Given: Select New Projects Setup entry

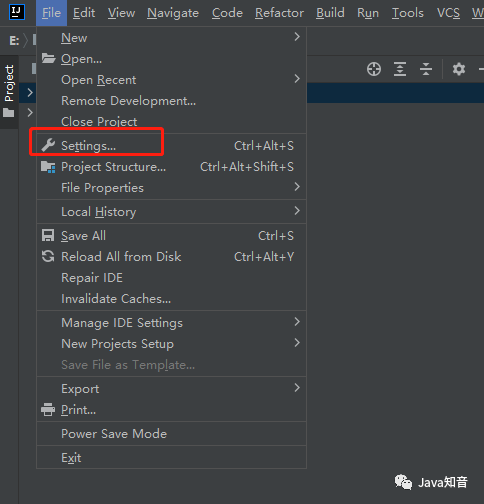Looking at the screenshot, I should [171, 344].
